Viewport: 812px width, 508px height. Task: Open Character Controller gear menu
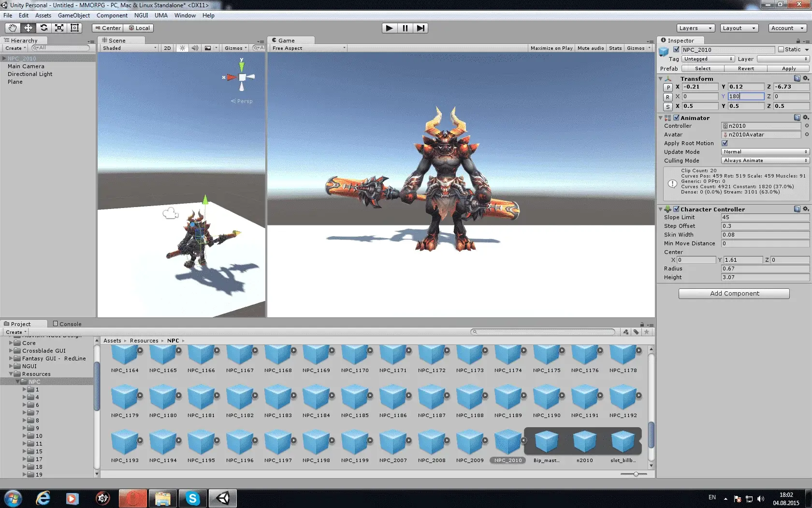pos(806,209)
